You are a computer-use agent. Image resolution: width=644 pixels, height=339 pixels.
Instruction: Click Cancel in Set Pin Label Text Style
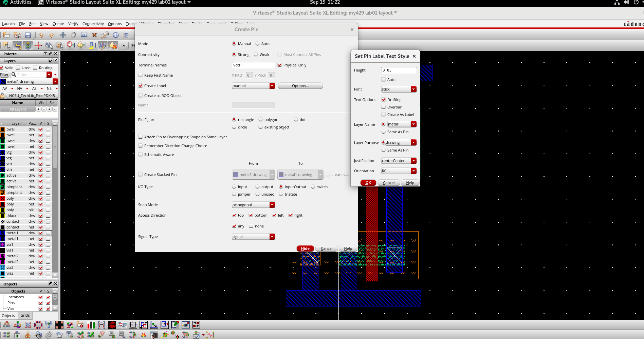[x=389, y=183]
